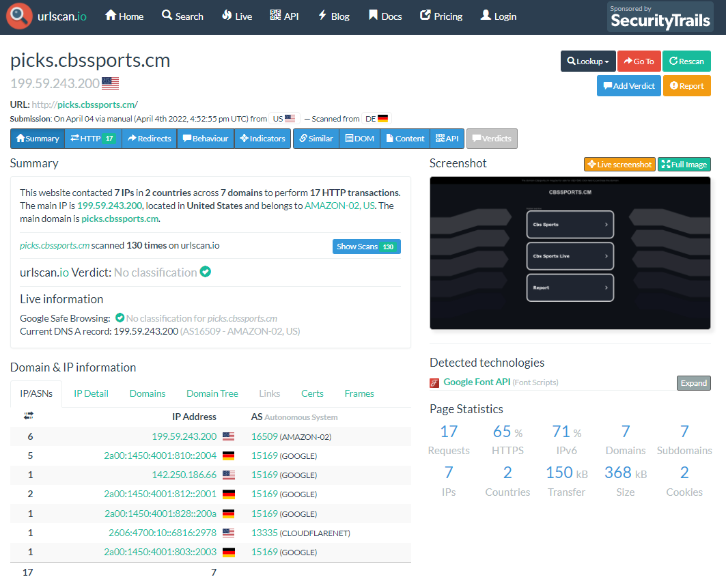The width and height of the screenshot is (726, 588).
Task: Open the Certs tab
Action: point(312,393)
